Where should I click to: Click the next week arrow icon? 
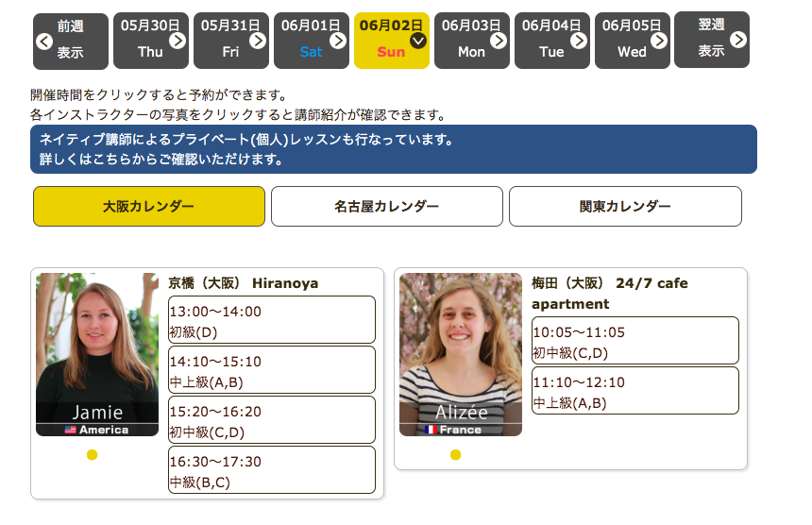pyautogui.click(x=738, y=40)
